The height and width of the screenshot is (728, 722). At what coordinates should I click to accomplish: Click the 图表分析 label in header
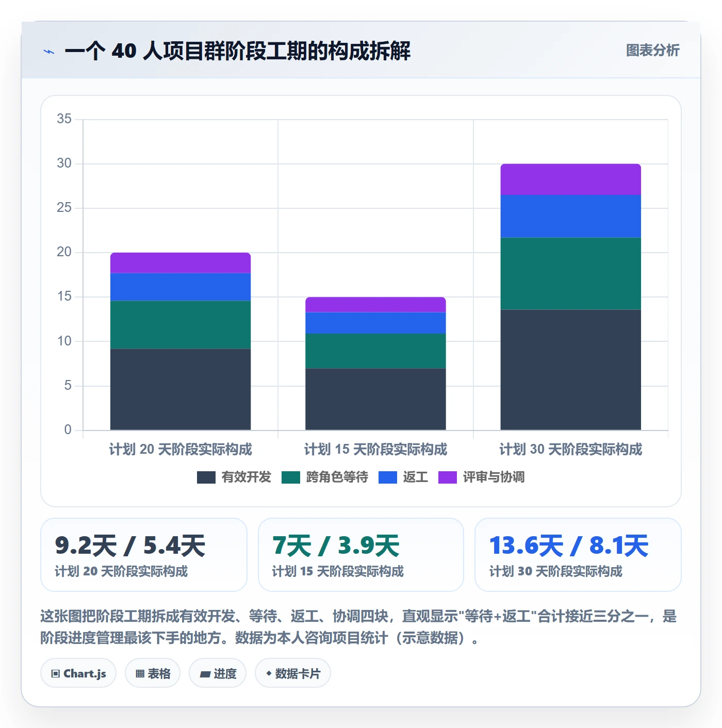coord(652,51)
